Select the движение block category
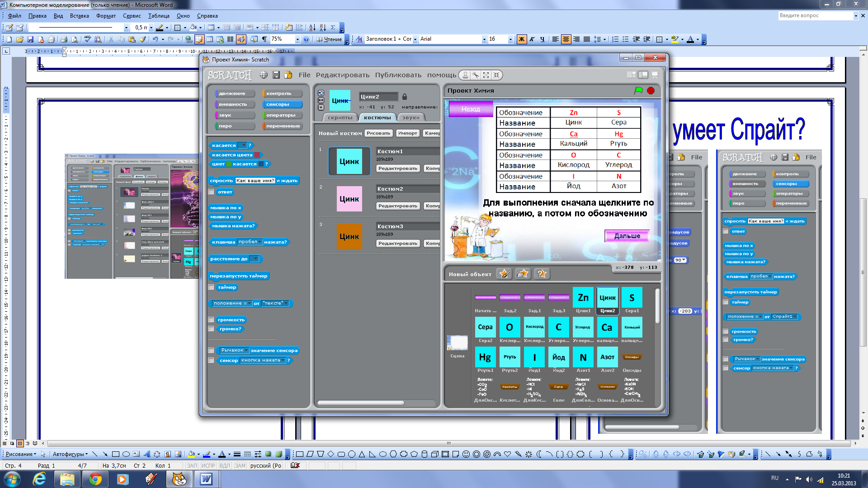Viewport: 868px width, 488px height. coord(234,94)
